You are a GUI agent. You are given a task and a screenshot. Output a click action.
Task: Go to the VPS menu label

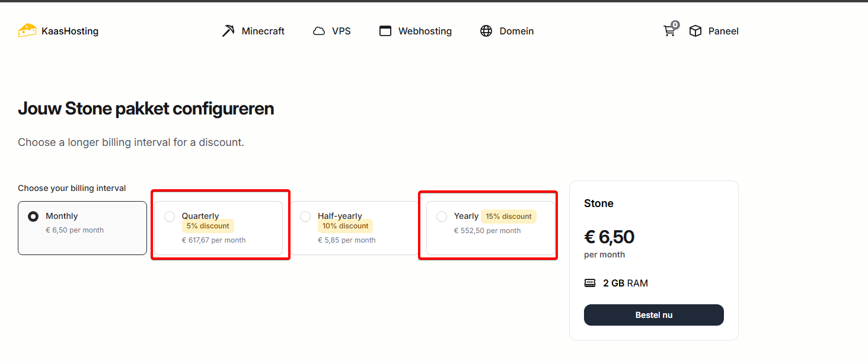342,31
